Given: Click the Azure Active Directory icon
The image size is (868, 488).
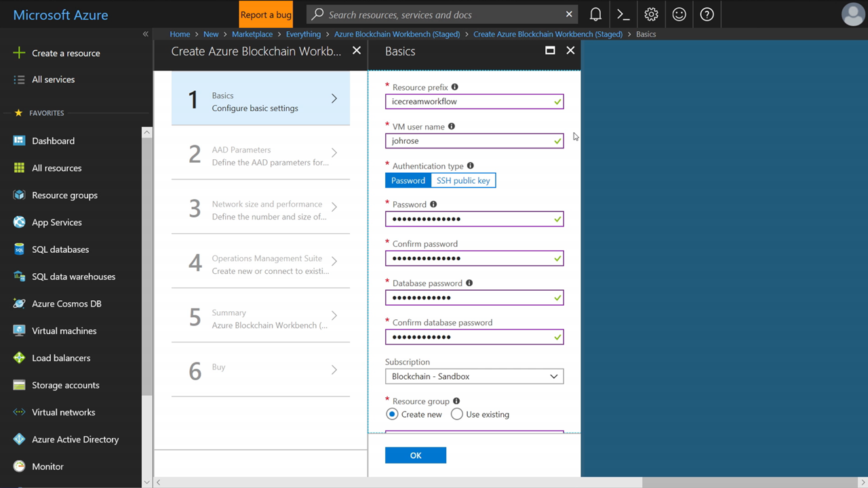Looking at the screenshot, I should tap(19, 439).
